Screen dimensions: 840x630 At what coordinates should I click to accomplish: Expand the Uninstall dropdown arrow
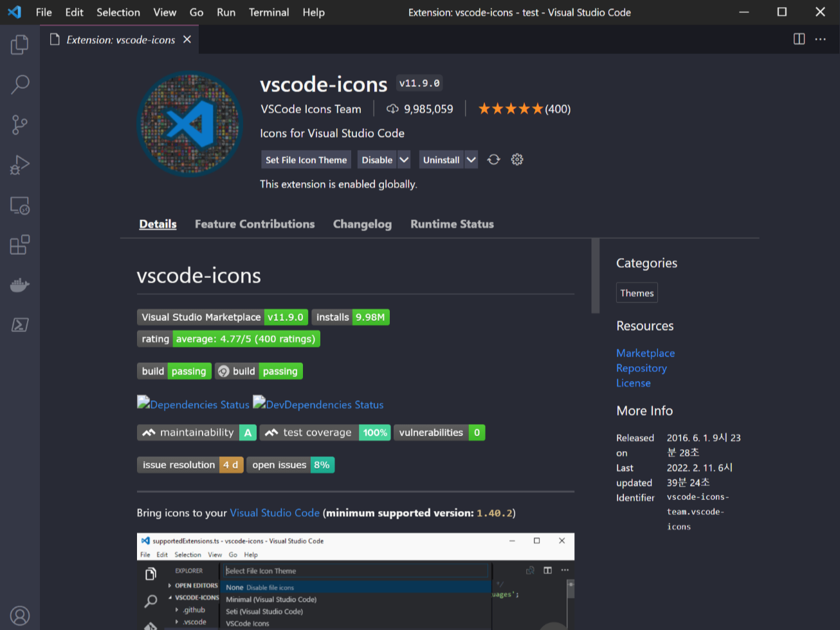[x=471, y=160]
